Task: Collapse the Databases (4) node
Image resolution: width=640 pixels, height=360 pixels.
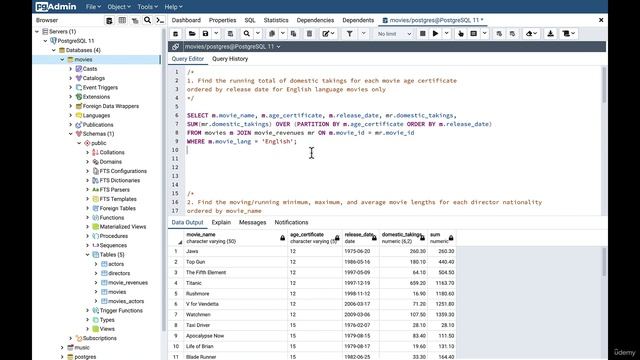Action: [54, 50]
